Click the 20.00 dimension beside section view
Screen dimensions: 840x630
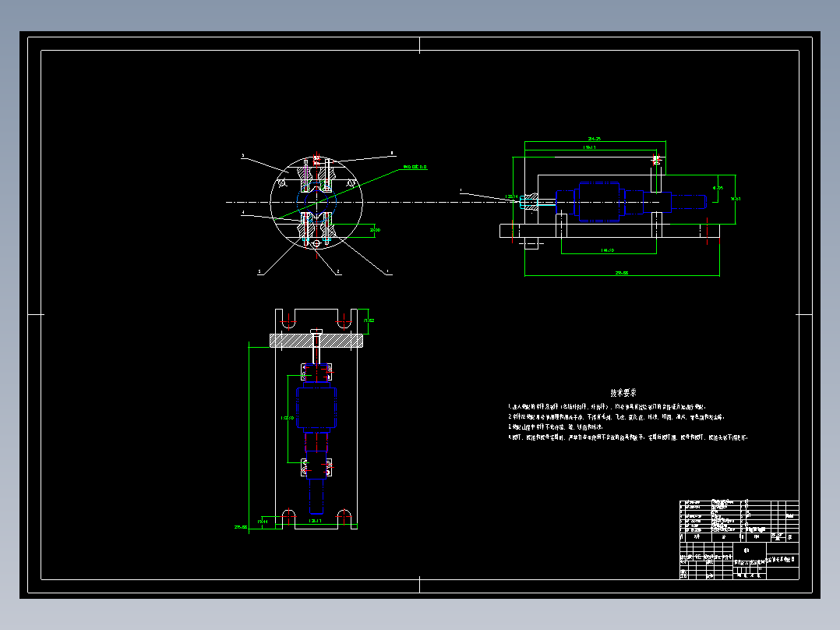pyautogui.click(x=375, y=230)
